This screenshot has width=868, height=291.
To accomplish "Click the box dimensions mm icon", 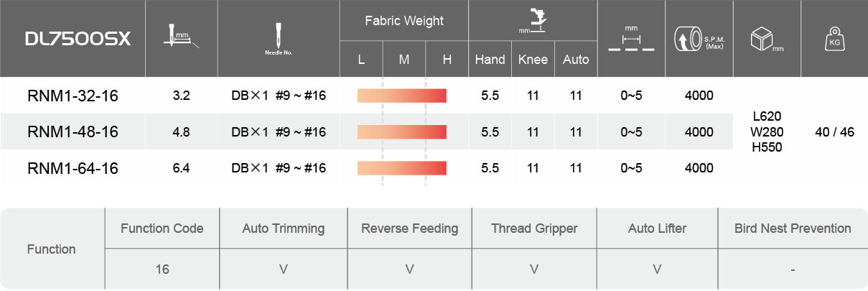I will pos(765,39).
